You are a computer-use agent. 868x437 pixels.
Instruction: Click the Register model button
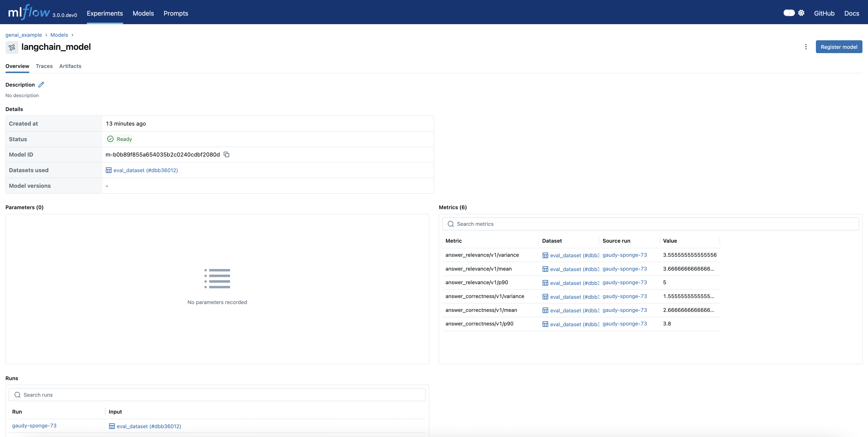click(839, 47)
